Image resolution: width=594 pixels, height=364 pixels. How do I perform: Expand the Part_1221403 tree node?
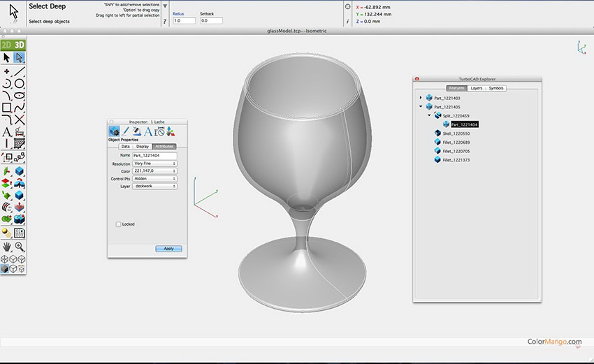[421, 98]
